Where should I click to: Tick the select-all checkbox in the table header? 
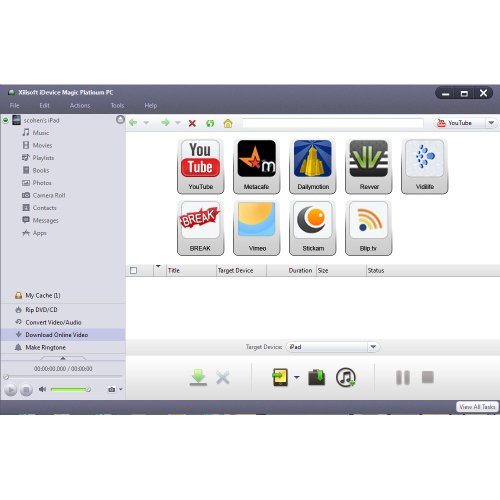[133, 270]
